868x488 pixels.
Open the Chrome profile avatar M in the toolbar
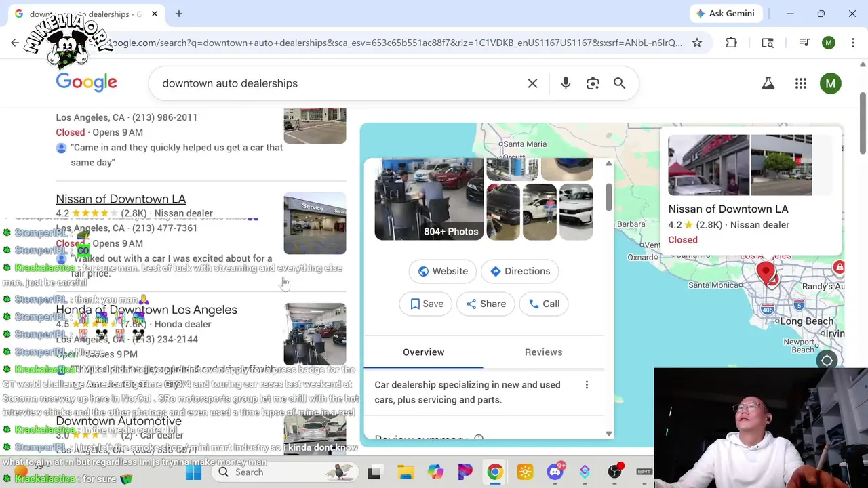pos(829,43)
